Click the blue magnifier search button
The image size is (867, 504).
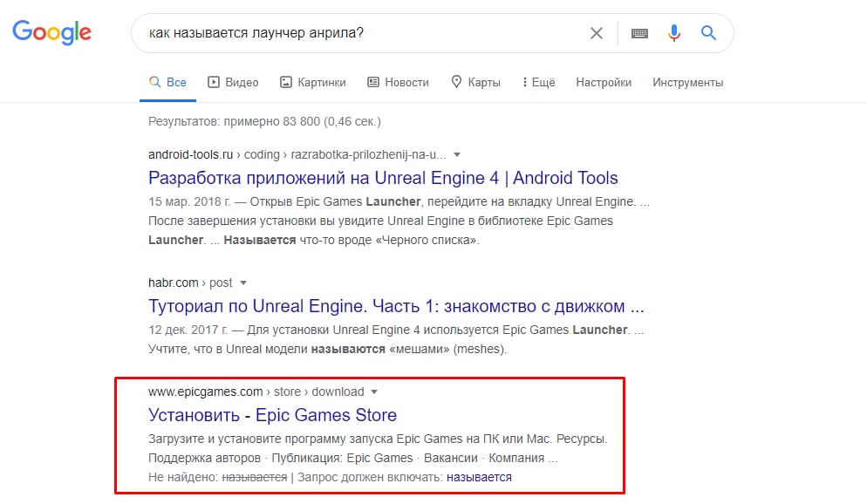[708, 33]
